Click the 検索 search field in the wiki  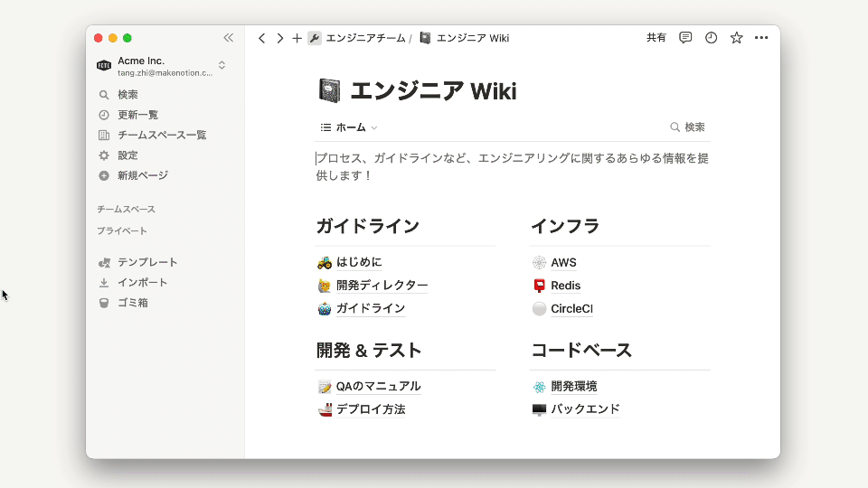pos(687,127)
